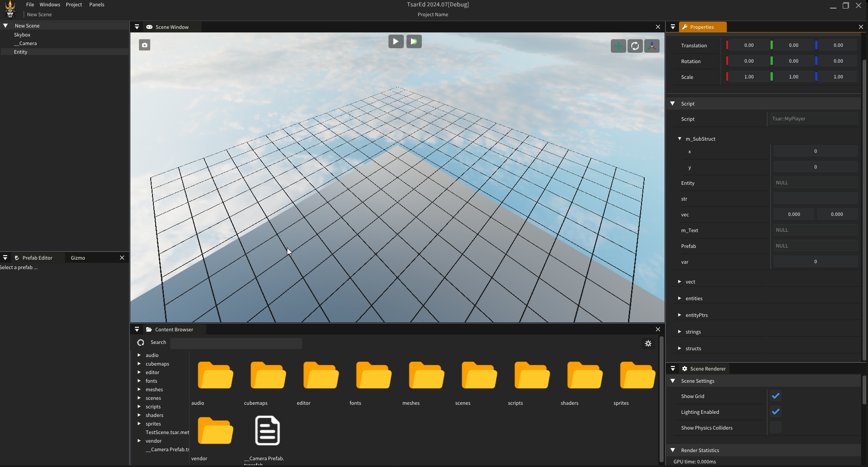Enable Show Physics Colliders checkbox
The width and height of the screenshot is (868, 467).
(776, 428)
